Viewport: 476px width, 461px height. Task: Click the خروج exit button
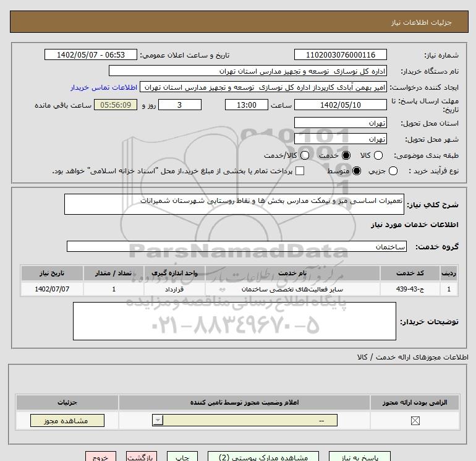pos(101,457)
